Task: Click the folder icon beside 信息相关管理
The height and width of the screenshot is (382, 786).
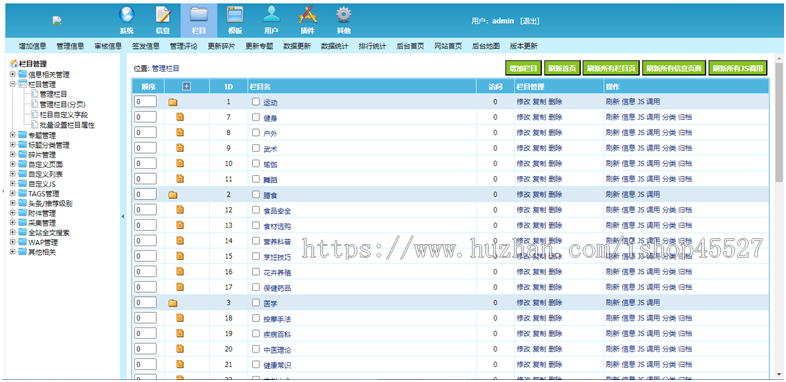Action: pyautogui.click(x=23, y=74)
